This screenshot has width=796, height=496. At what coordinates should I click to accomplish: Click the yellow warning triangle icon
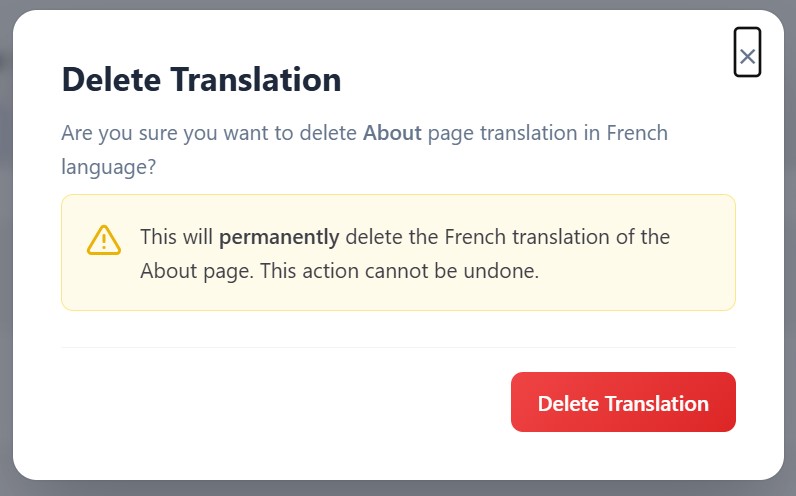pos(104,240)
